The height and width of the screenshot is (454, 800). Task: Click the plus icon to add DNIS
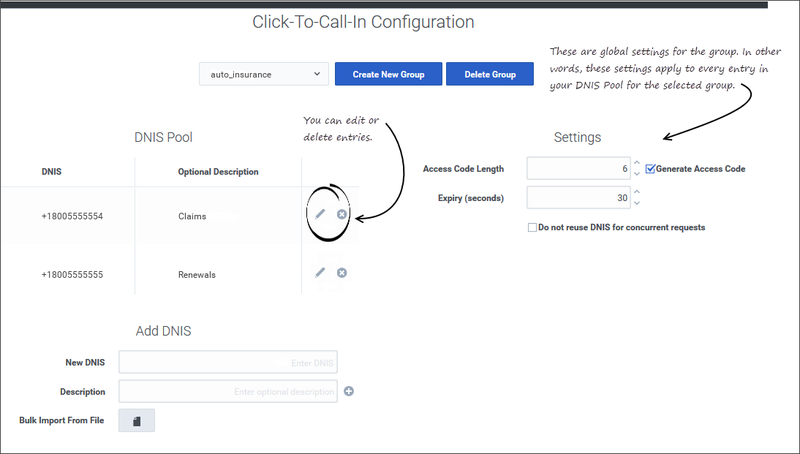[349, 391]
